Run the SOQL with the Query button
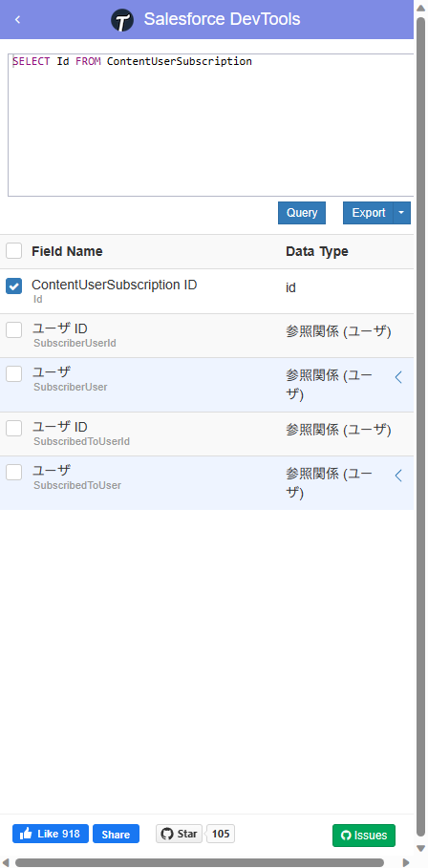 302,213
